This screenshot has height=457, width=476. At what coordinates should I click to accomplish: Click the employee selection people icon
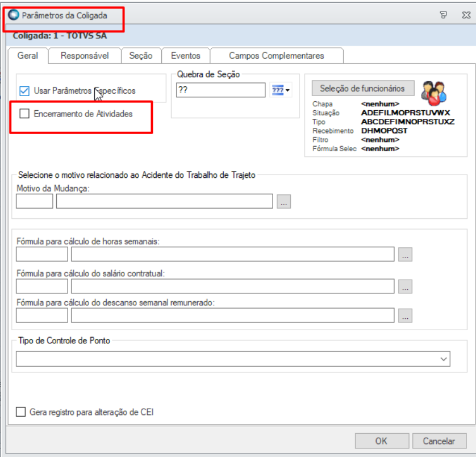pyautogui.click(x=434, y=93)
